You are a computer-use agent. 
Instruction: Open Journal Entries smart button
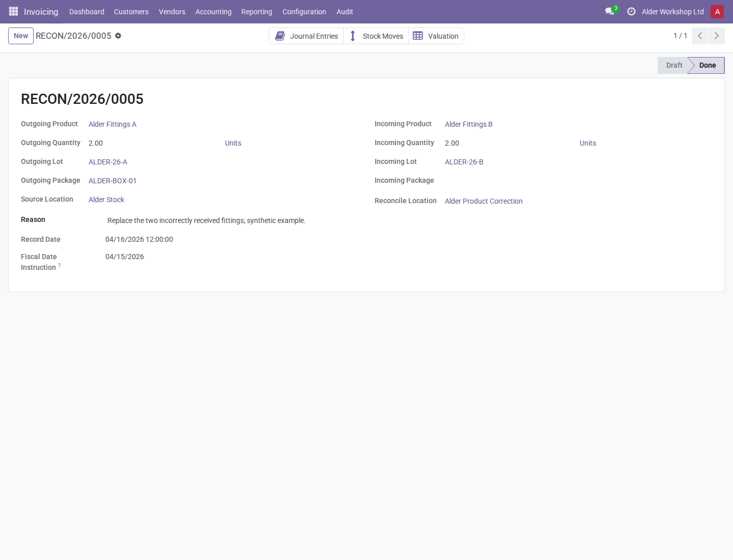(x=306, y=36)
